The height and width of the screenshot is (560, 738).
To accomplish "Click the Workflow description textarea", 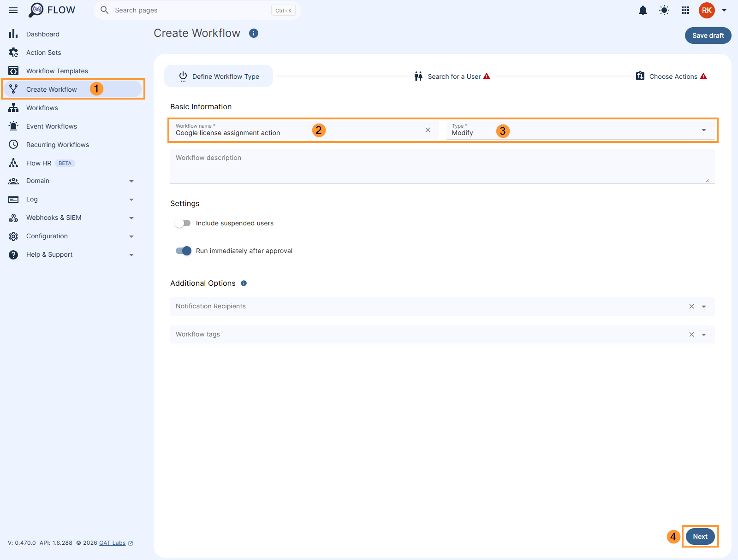I will pyautogui.click(x=442, y=166).
